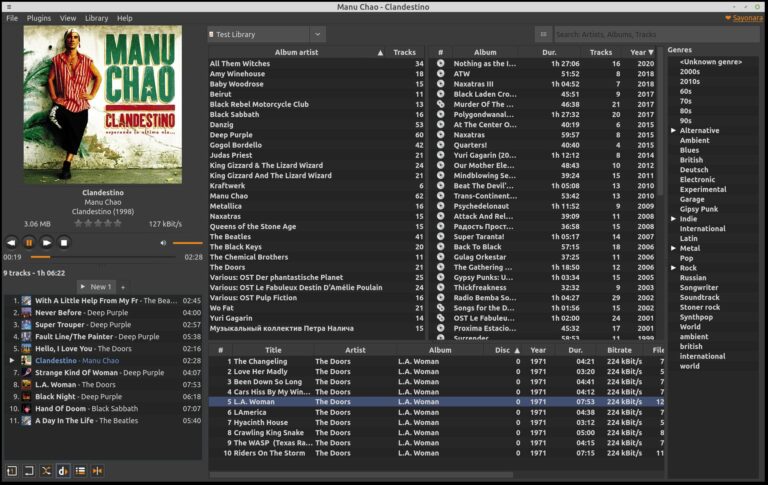Toggle repeat one track mode
Viewport: 768px width, 485px height.
(x=11, y=471)
